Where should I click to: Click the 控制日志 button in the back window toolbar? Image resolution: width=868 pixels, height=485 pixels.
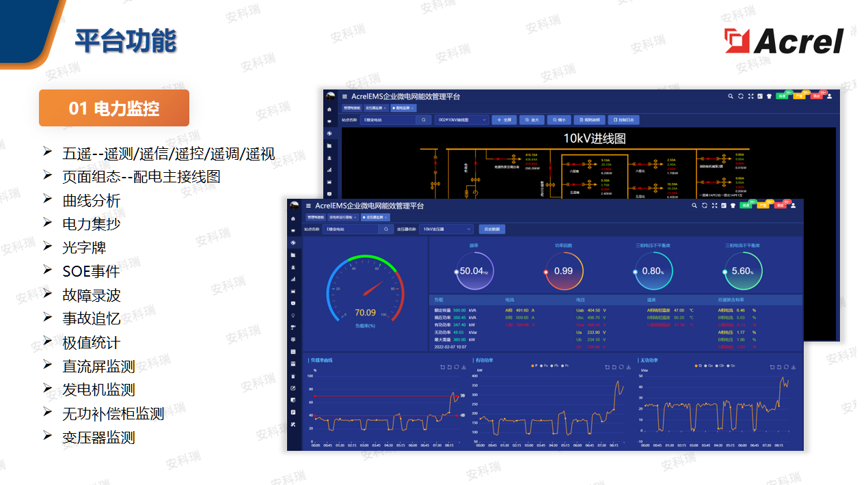coord(623,120)
